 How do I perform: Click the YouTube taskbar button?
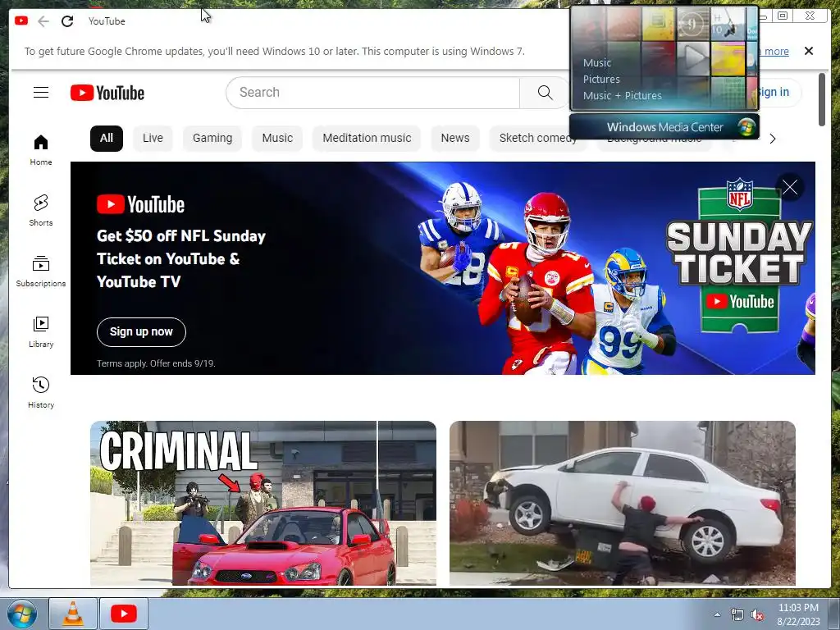(x=124, y=614)
